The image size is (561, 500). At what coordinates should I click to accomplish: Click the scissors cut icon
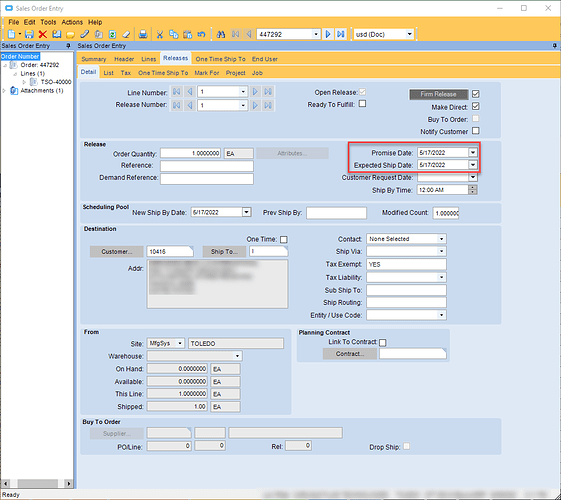160,34
